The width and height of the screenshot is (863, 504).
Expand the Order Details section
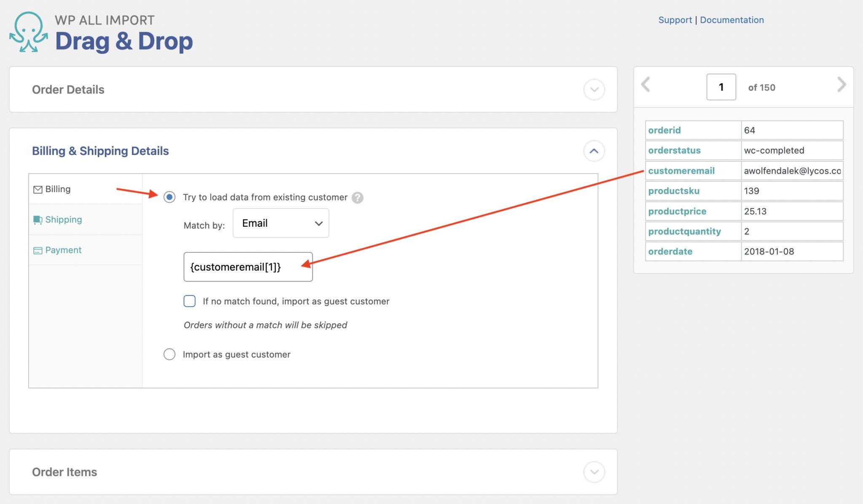[594, 89]
